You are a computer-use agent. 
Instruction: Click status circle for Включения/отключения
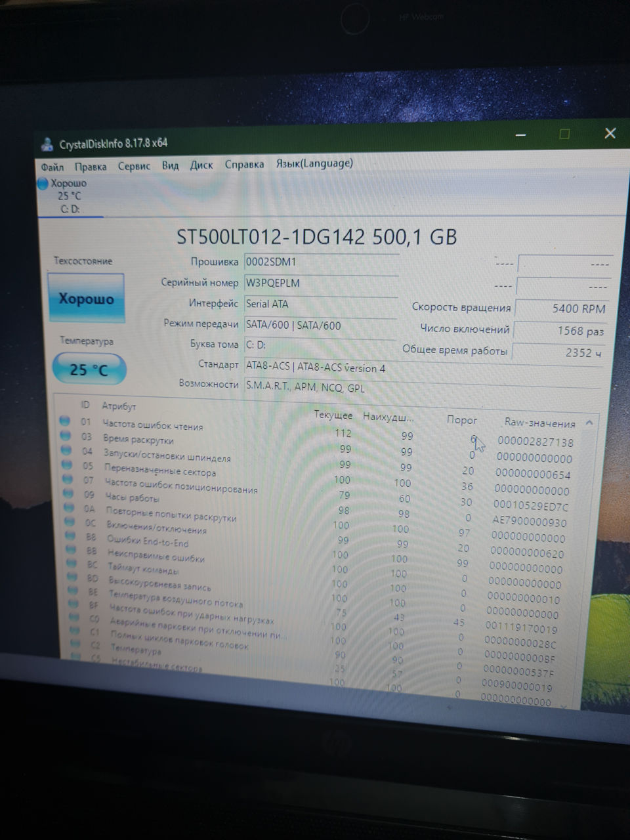(x=69, y=522)
